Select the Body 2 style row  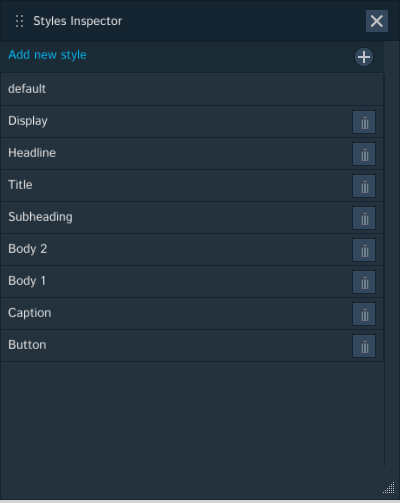pos(192,249)
